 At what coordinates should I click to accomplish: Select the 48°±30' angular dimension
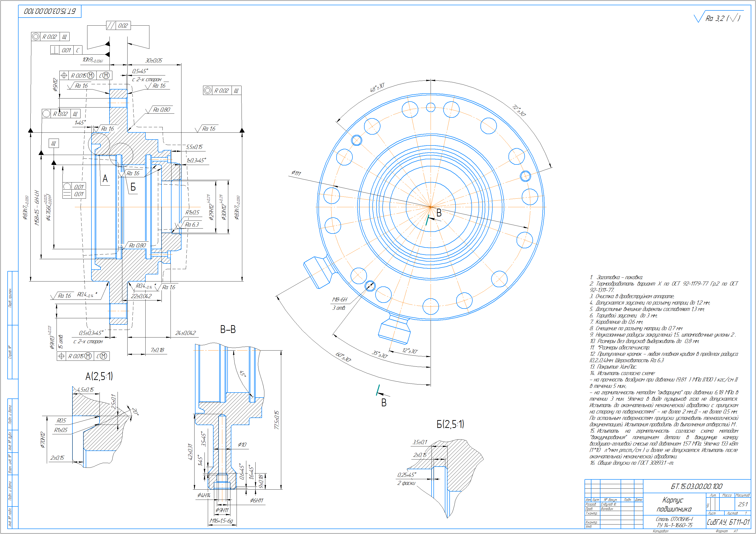click(x=377, y=88)
